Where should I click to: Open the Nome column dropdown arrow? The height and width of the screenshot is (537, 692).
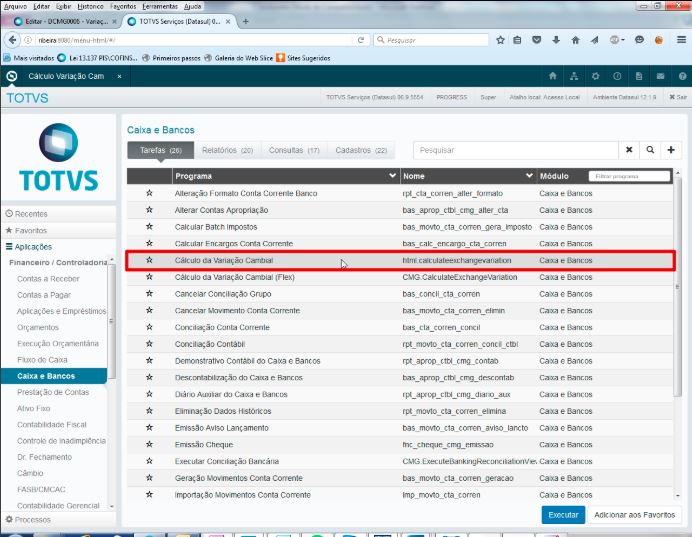529,176
